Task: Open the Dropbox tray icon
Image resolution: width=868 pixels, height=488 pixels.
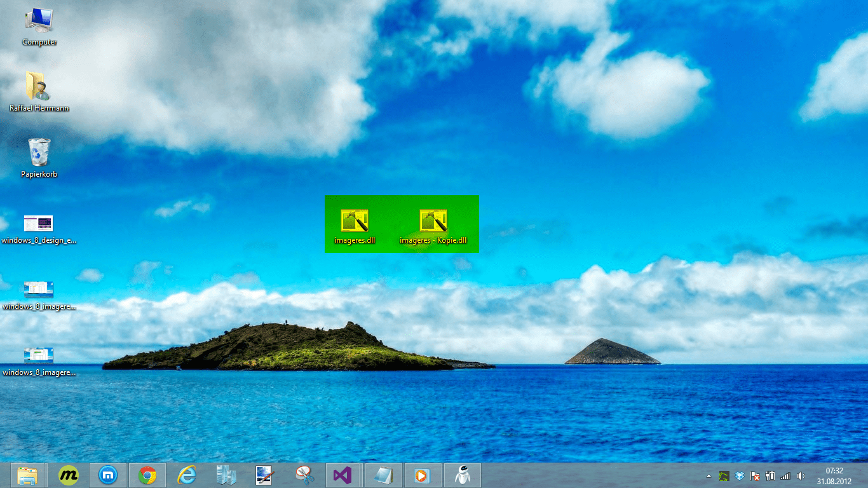Action: [x=740, y=475]
